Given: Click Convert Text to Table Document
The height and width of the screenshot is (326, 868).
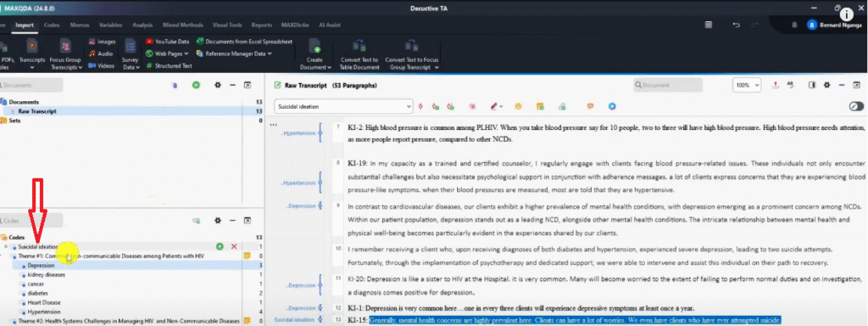Looking at the screenshot, I should click(x=359, y=54).
